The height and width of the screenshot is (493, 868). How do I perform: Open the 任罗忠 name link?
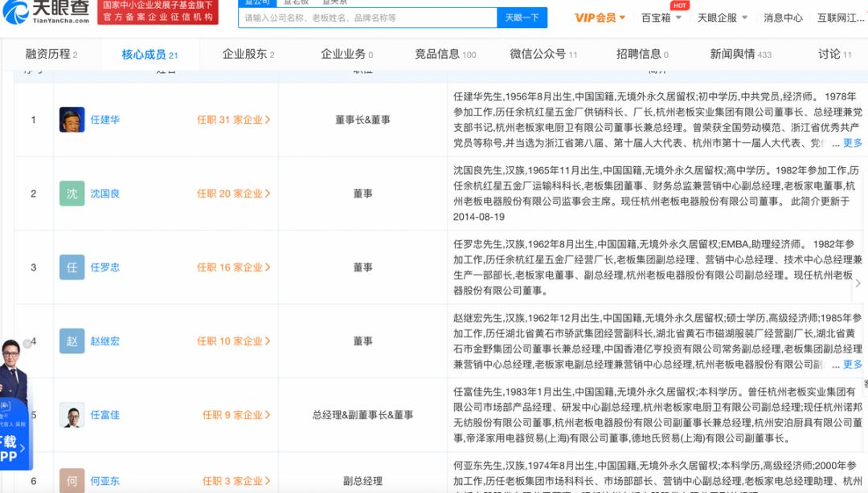pyautogui.click(x=104, y=267)
